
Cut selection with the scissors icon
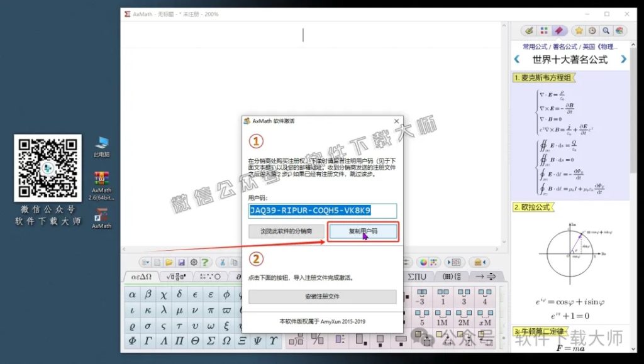click(222, 262)
